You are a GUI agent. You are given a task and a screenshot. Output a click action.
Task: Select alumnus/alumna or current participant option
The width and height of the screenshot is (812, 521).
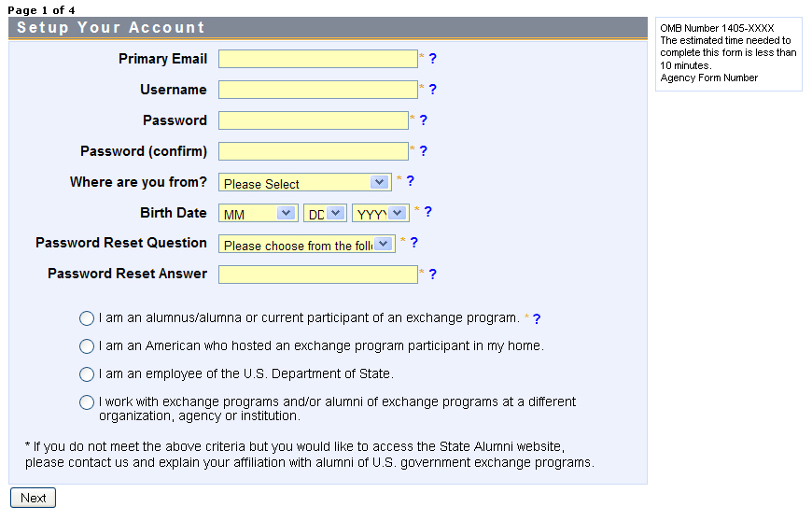click(87, 318)
